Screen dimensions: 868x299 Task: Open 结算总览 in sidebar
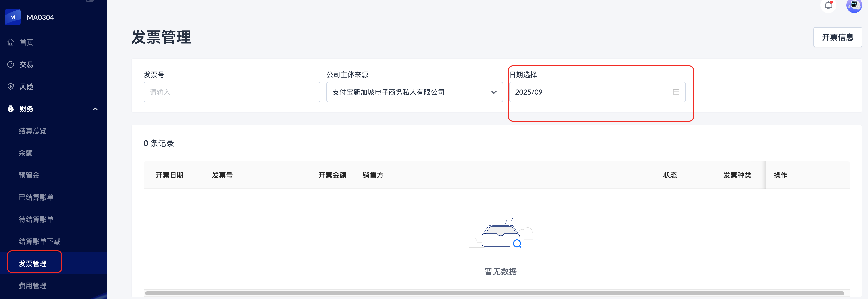coord(33,131)
